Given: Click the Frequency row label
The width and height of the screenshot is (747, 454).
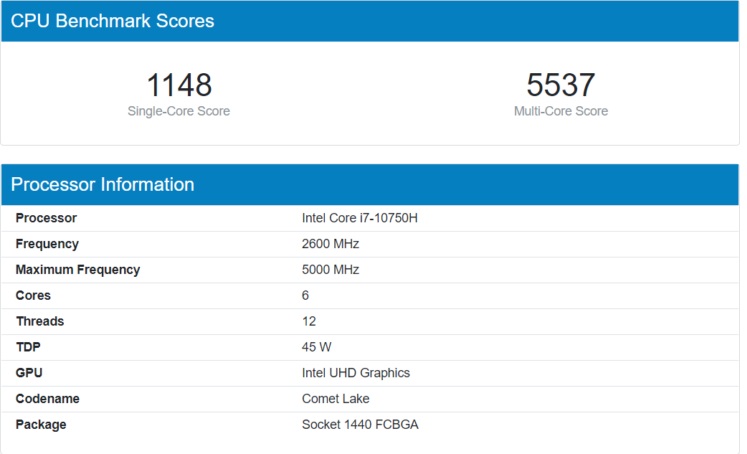Looking at the screenshot, I should point(47,244).
